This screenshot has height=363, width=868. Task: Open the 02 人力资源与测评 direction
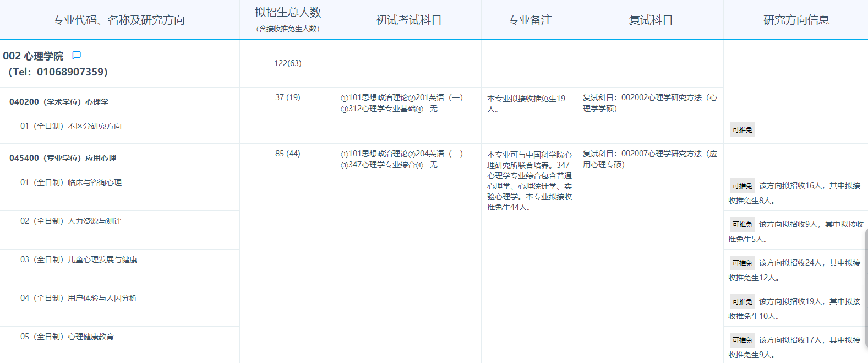71,221
